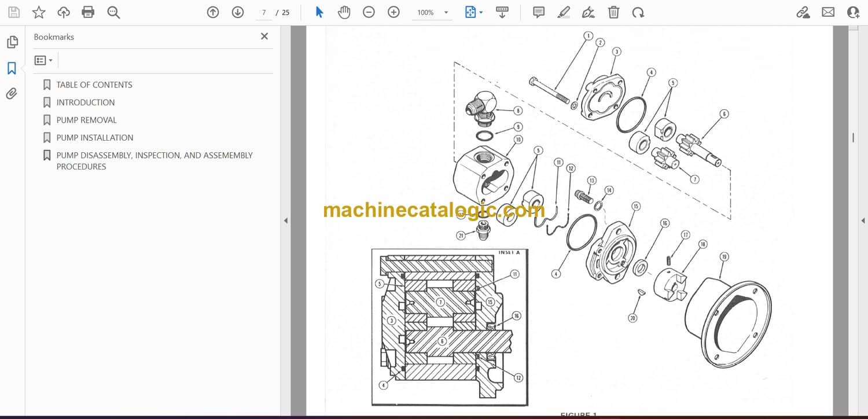Click the vertical scrollbar thumb of document
868x419 pixels.
(x=853, y=138)
